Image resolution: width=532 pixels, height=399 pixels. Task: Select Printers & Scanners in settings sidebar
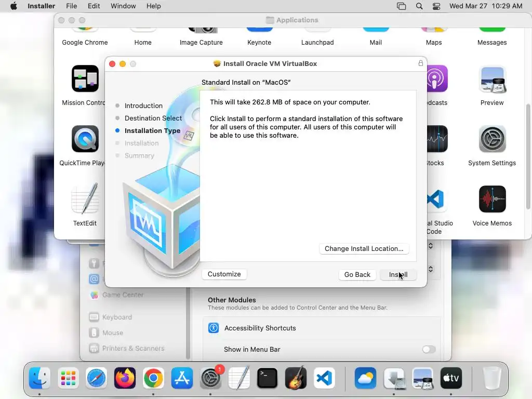[134, 348]
